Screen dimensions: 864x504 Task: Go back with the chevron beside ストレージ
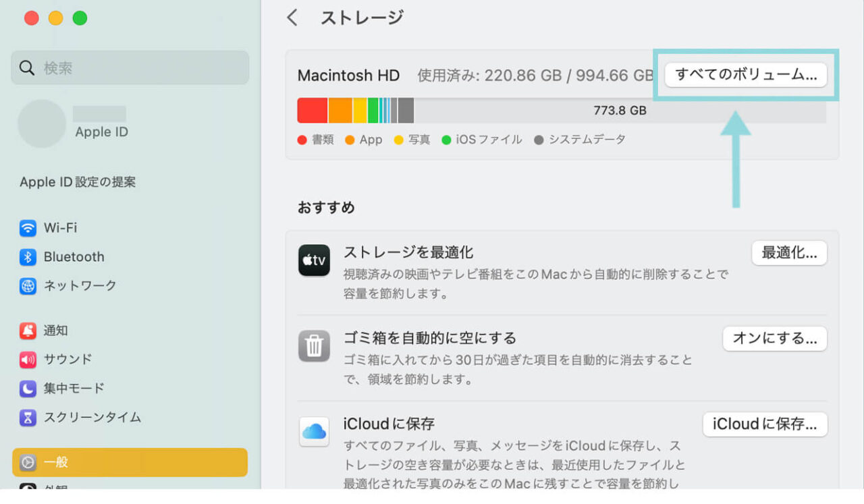coord(292,18)
